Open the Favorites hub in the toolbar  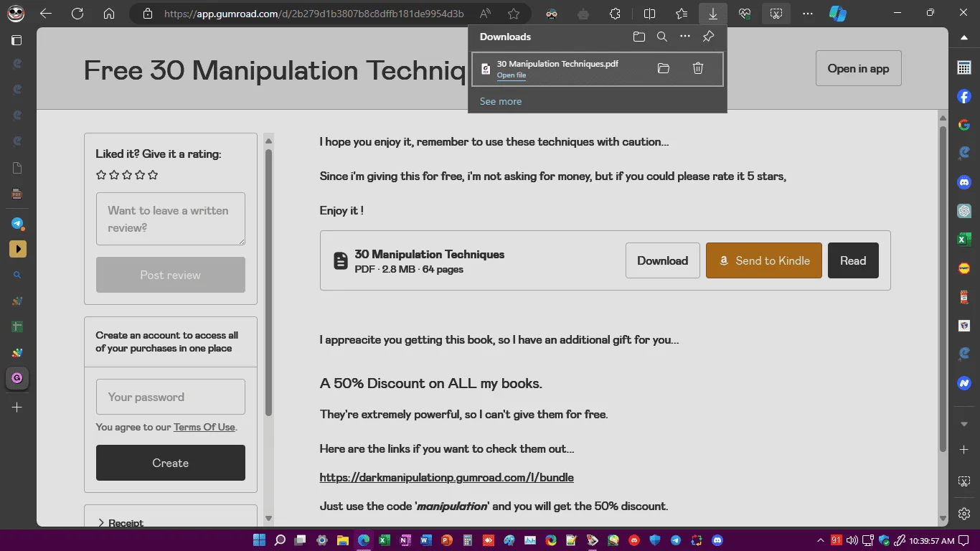point(682,14)
